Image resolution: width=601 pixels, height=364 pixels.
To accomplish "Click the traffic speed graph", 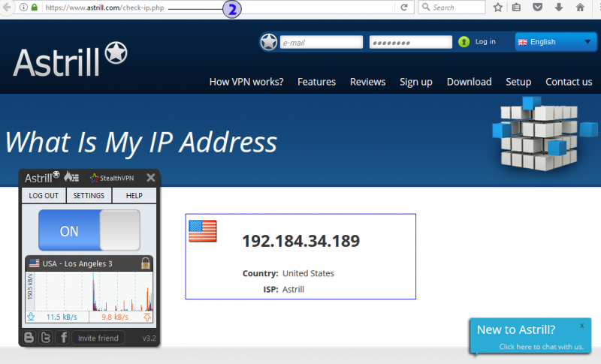I will click(89, 291).
